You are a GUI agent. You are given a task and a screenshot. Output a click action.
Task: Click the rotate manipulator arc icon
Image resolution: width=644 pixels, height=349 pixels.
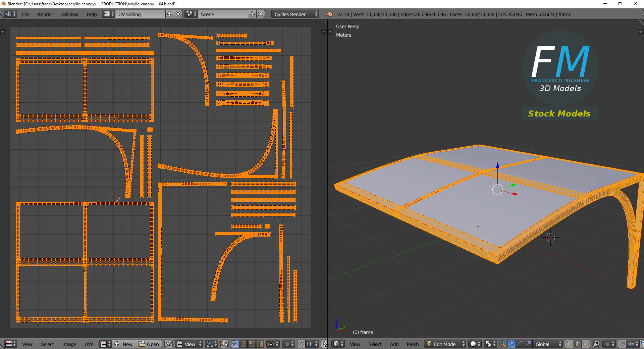520,344
